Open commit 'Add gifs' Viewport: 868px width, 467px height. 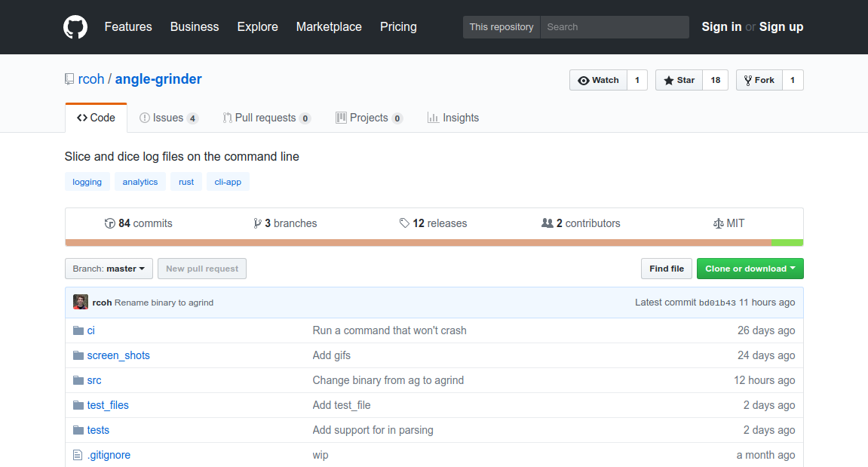[332, 355]
